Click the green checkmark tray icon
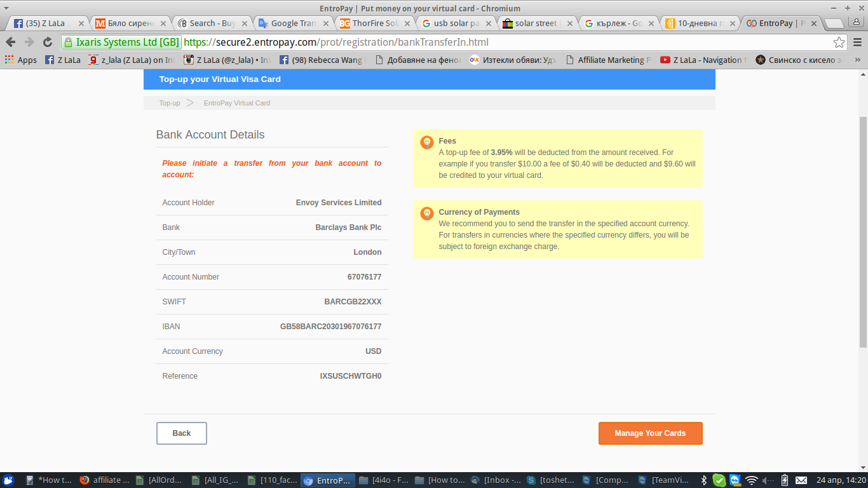Image resolution: width=868 pixels, height=488 pixels. click(719, 480)
